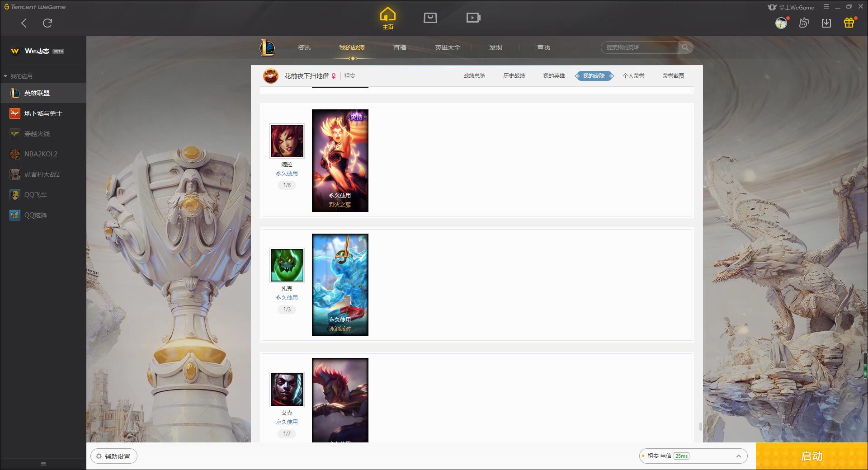This screenshot has width=868, height=470.
Task: Switch to 战绩总览 sub-tab
Action: point(474,76)
